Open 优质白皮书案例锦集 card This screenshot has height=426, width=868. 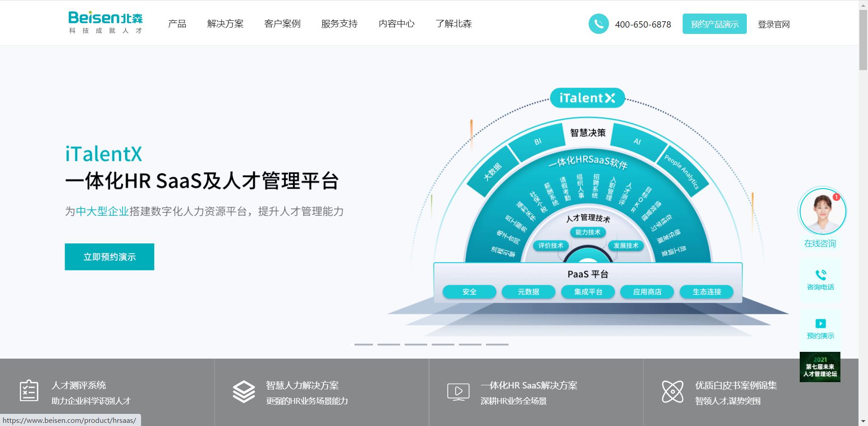[751, 393]
